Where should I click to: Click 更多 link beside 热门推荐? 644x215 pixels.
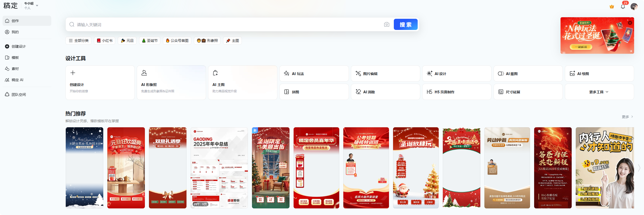click(x=627, y=117)
